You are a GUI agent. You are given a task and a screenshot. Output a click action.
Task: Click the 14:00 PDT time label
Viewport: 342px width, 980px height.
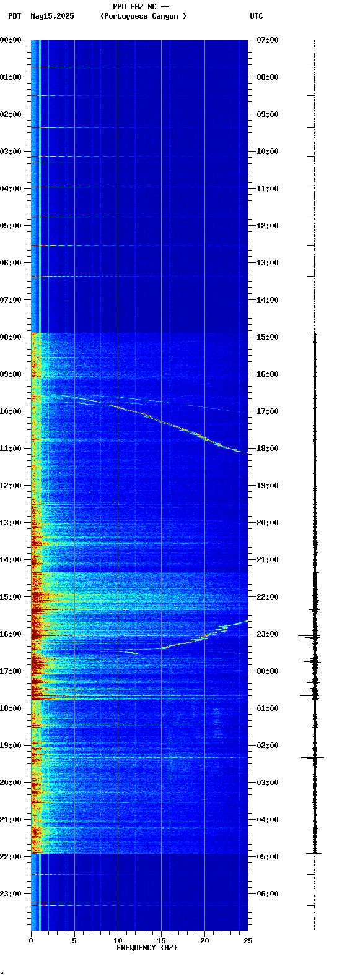[x=11, y=560]
